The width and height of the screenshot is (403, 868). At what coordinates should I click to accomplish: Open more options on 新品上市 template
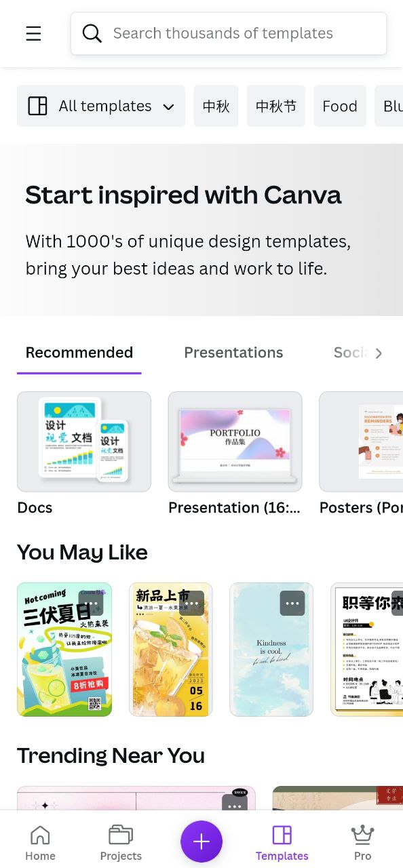(192, 603)
